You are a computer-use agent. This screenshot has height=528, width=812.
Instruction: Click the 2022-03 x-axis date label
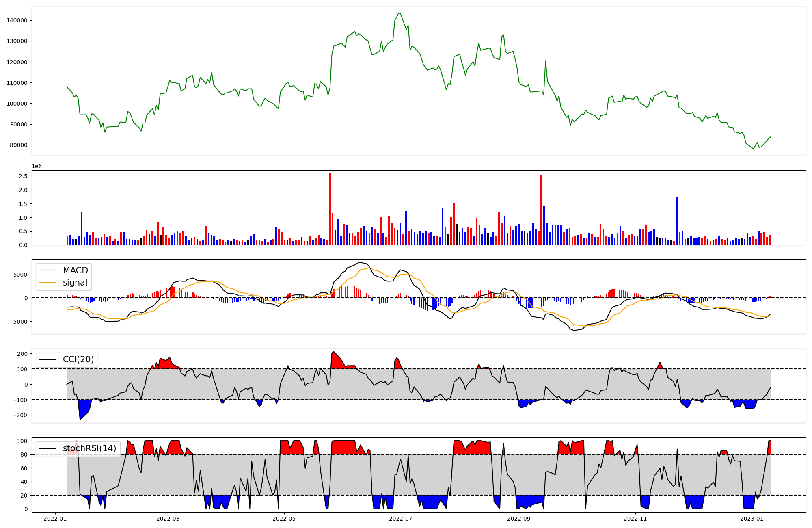tap(168, 519)
